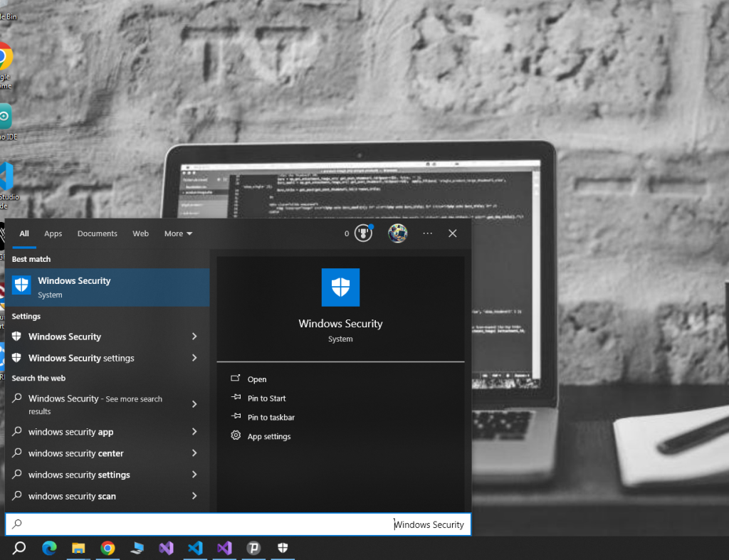Screen dimensions: 729x560
Task: Expand arrow for windows security center
Action: [194, 453]
